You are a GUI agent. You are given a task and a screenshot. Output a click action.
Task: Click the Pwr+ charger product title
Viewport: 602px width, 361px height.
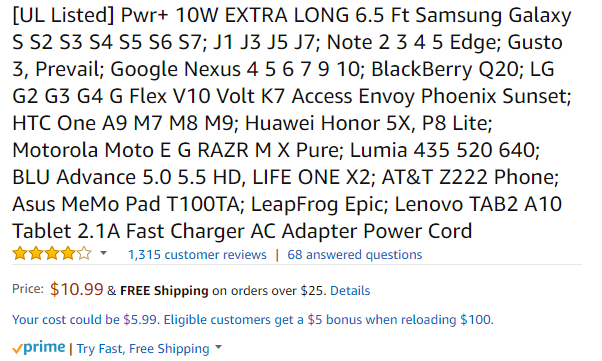pyautogui.click(x=292, y=123)
